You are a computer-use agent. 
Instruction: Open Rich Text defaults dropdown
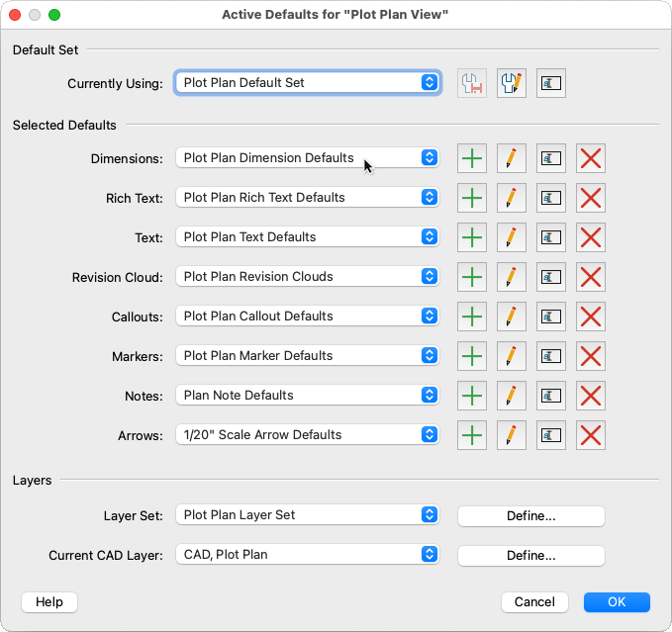[308, 198]
